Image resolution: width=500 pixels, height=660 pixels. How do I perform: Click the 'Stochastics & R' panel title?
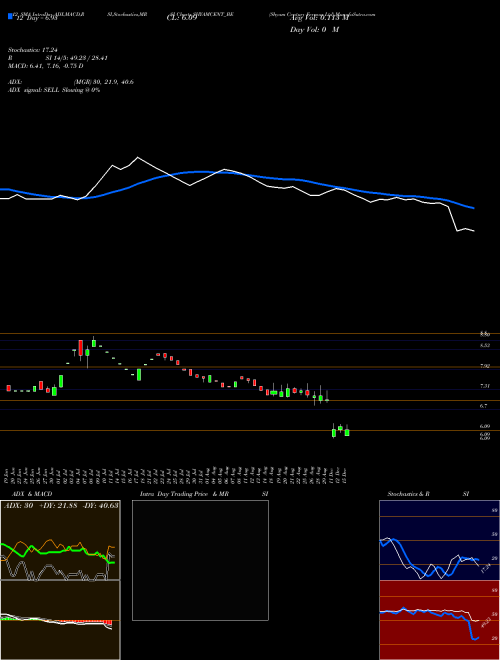pos(408,494)
